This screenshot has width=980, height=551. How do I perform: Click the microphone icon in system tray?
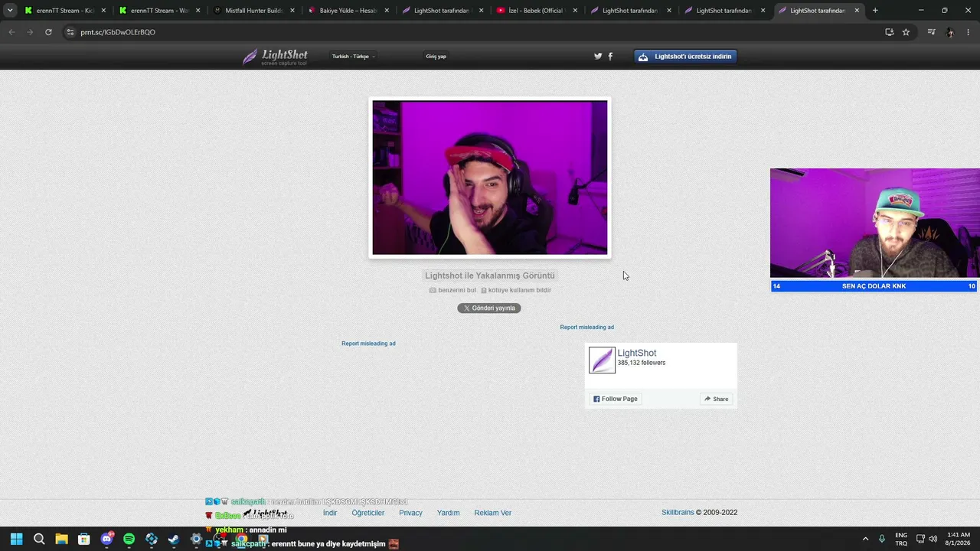882,539
